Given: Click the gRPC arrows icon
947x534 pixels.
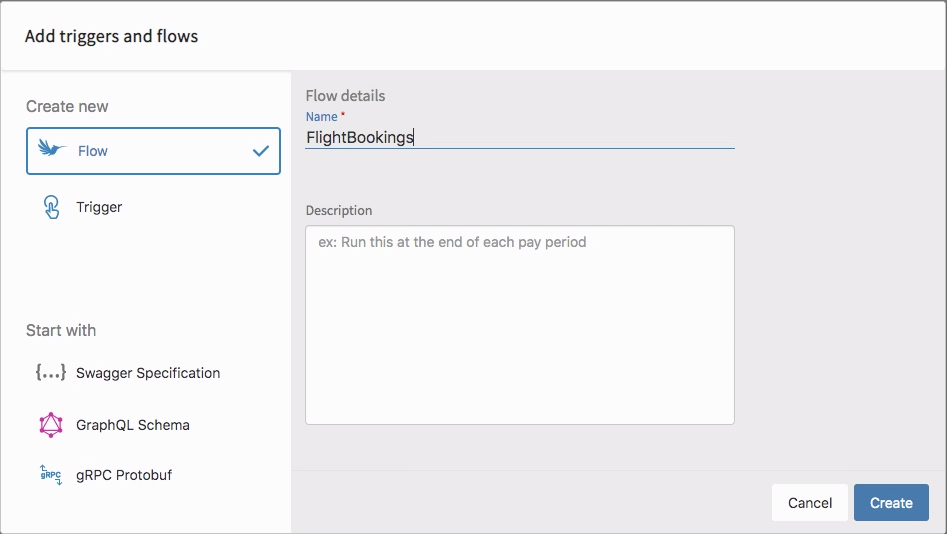Looking at the screenshot, I should (x=51, y=475).
